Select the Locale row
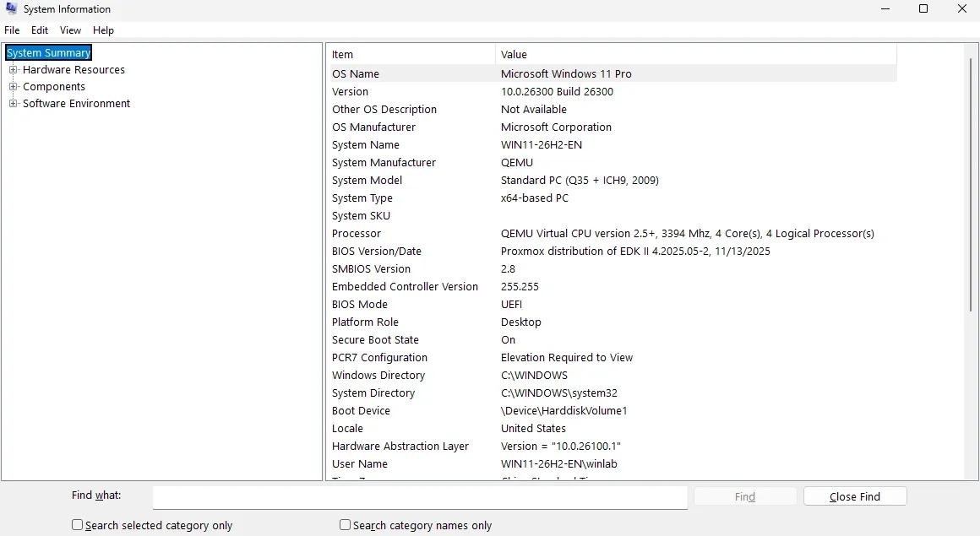Image resolution: width=980 pixels, height=536 pixels. [613, 429]
